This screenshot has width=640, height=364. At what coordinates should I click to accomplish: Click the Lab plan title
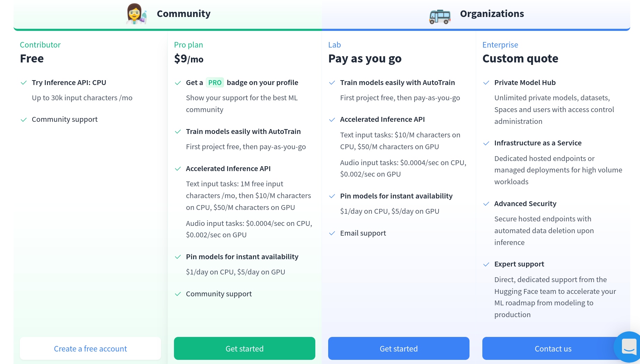click(x=334, y=45)
